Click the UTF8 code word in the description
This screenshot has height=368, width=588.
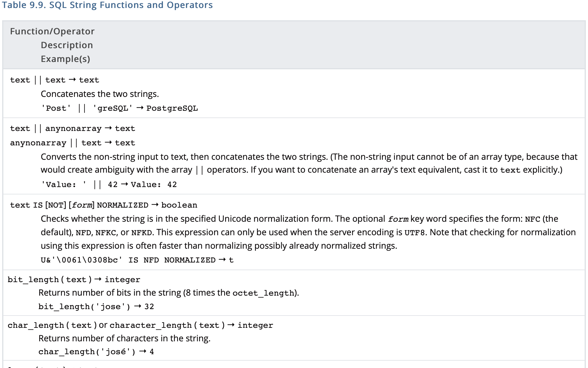[415, 233]
